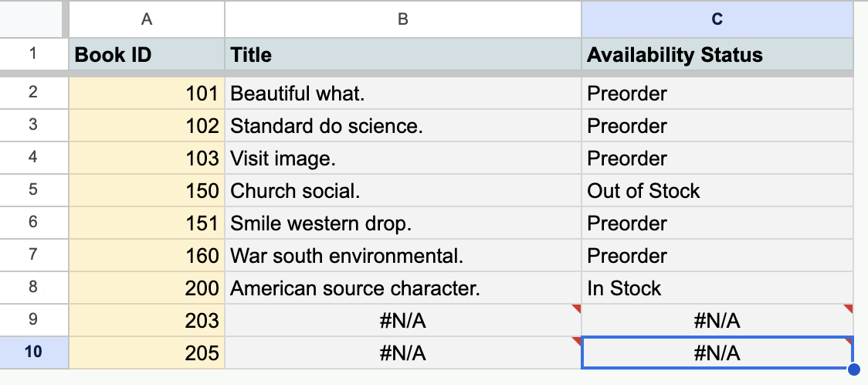Click red note indicator on cell C9
868x385 pixels.
click(849, 308)
